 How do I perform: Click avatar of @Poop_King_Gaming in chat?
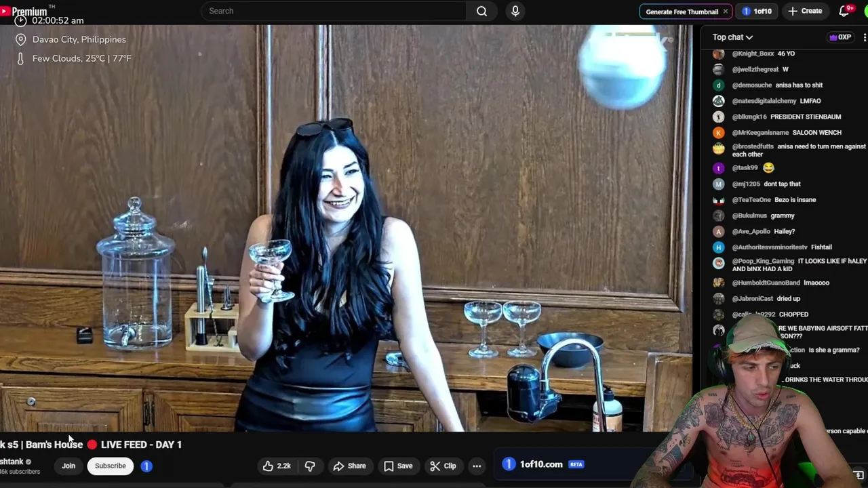pos(719,262)
